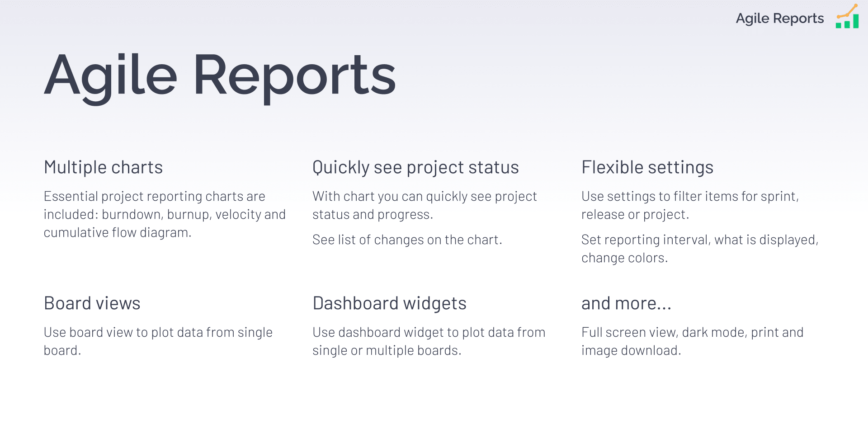
Task: Select the large Agile Reports title
Action: (220, 76)
